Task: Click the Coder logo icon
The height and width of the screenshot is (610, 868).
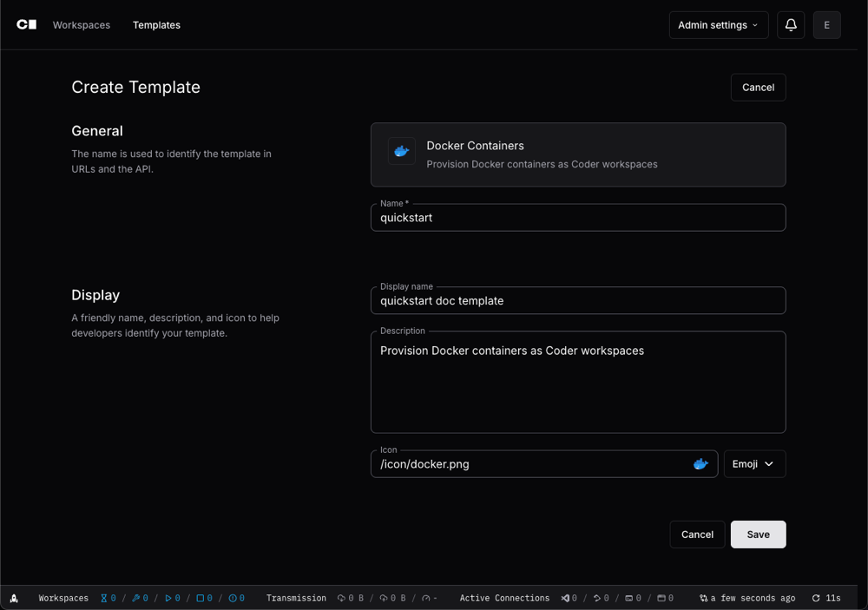Action: click(26, 24)
